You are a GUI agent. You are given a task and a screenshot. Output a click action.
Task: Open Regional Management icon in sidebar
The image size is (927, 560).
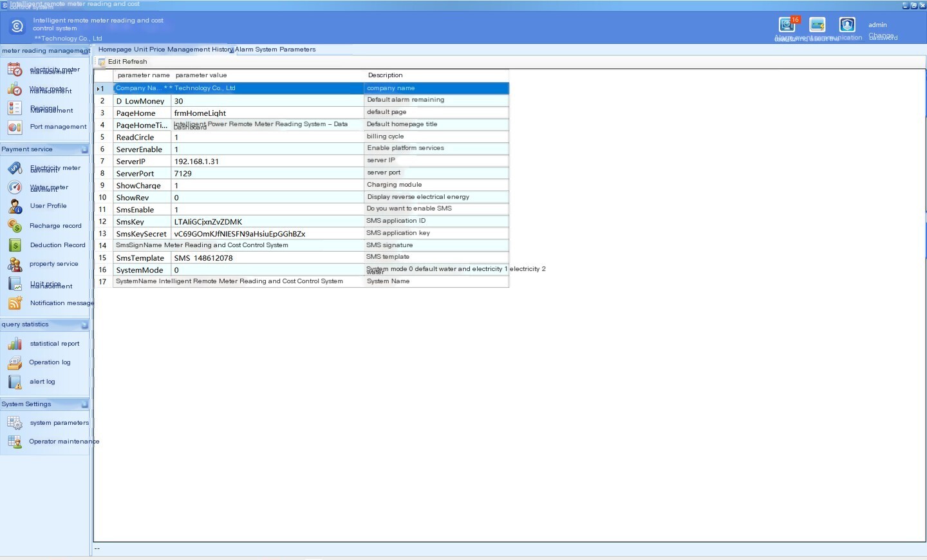tap(15, 108)
